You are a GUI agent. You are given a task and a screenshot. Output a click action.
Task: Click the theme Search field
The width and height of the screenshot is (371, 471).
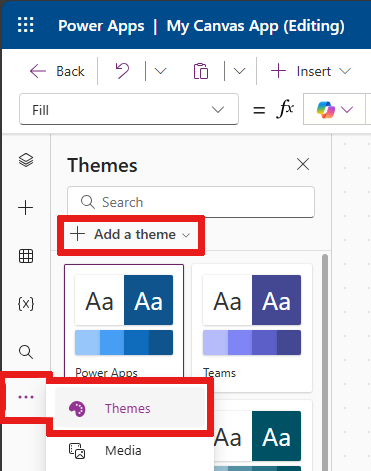pos(191,202)
